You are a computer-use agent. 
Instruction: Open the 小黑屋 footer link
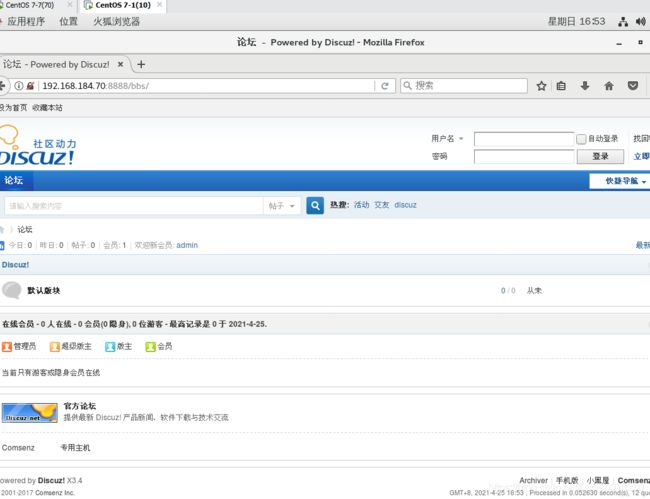click(x=598, y=480)
